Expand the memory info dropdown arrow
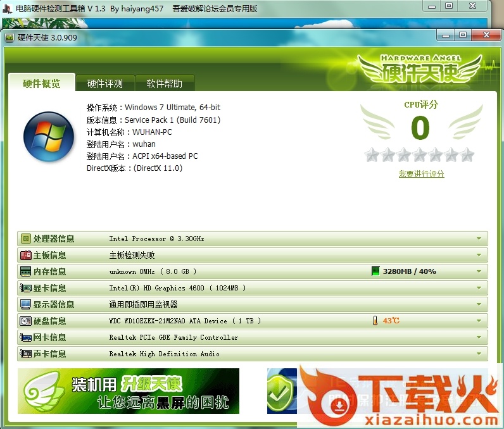This screenshot has width=504, height=429. [x=479, y=271]
